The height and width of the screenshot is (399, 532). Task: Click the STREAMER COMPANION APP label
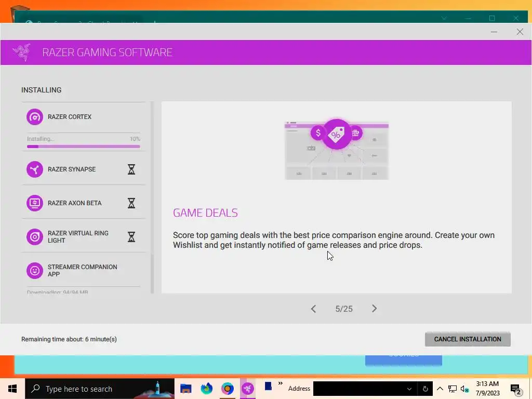point(83,270)
